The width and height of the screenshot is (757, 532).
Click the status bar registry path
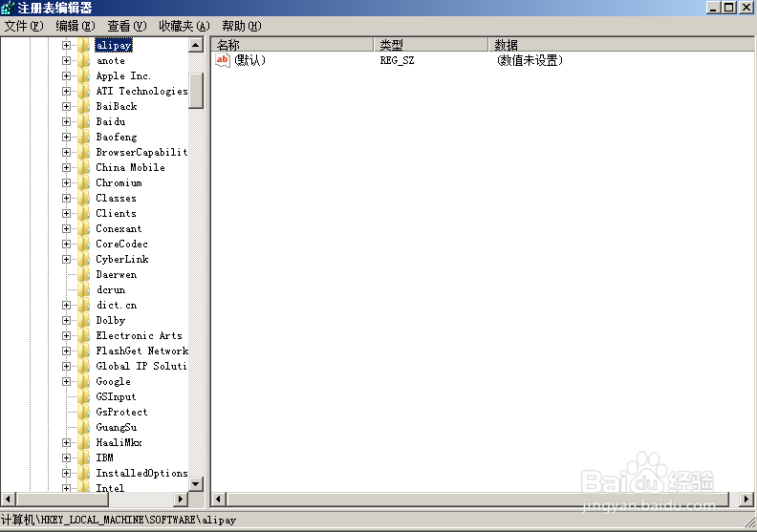point(119,520)
